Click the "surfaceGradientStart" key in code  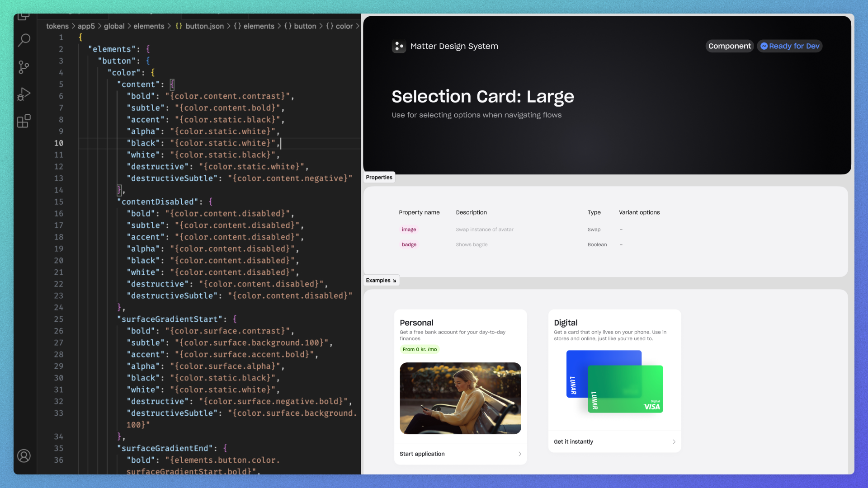170,319
